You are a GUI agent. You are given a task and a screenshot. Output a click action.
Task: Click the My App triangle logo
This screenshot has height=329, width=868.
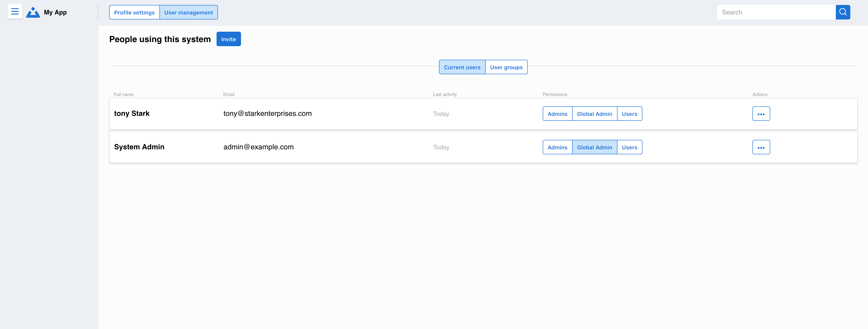click(33, 12)
